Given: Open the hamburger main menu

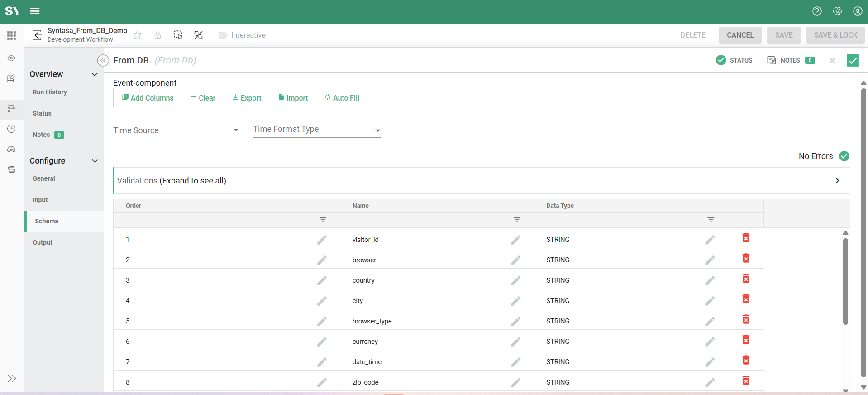Looking at the screenshot, I should pos(35,11).
